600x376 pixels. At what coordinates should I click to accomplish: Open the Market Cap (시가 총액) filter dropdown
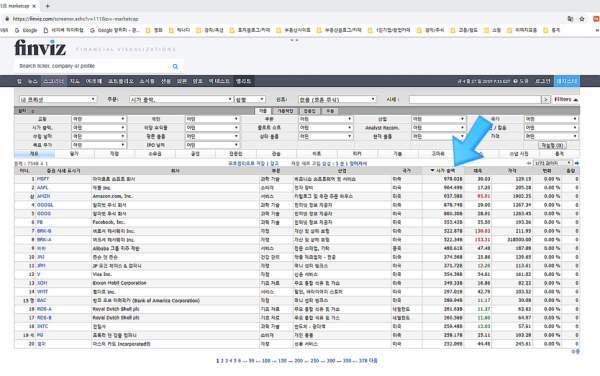click(99, 128)
